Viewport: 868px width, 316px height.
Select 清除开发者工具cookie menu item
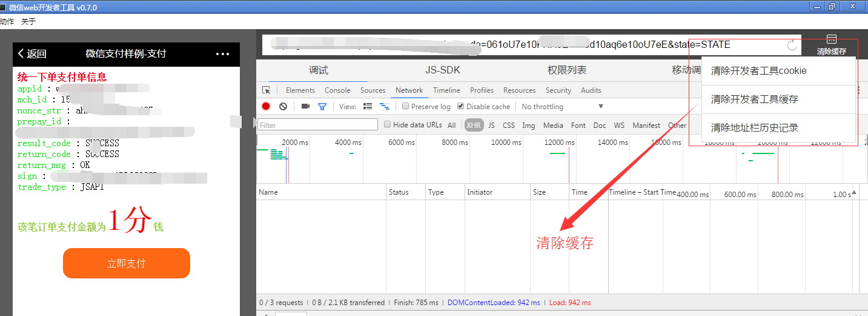778,71
